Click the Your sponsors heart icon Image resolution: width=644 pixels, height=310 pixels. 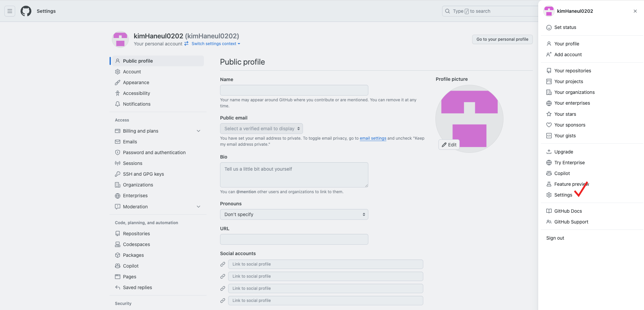(549, 125)
